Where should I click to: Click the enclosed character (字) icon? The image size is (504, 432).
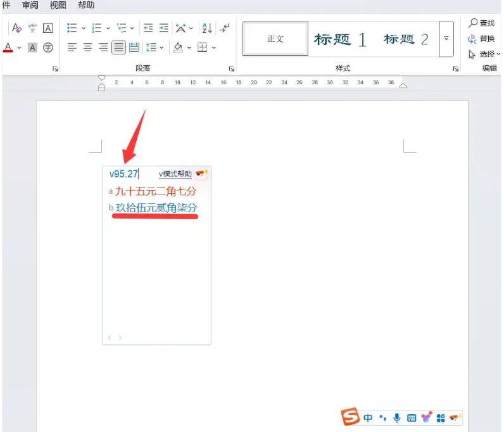pyautogui.click(x=48, y=48)
